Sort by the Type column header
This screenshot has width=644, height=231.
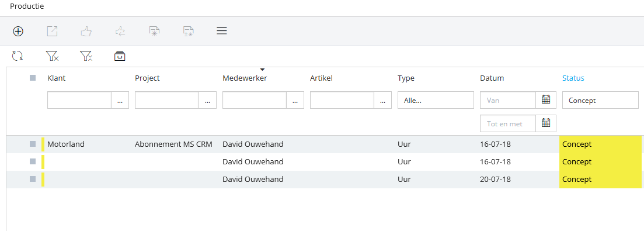coord(406,78)
